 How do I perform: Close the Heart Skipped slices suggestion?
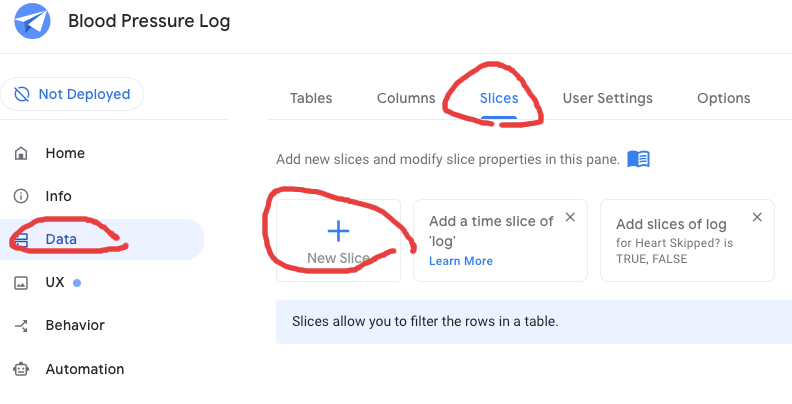(x=757, y=217)
